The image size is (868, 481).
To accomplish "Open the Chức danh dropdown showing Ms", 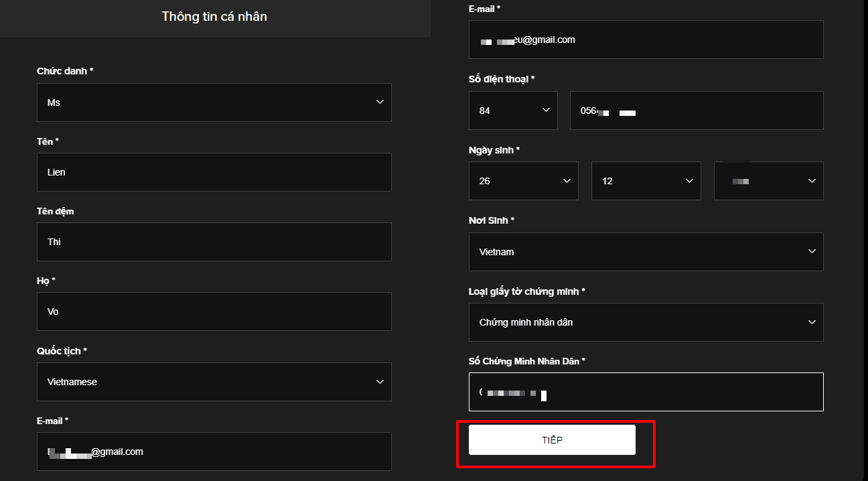I will click(214, 102).
